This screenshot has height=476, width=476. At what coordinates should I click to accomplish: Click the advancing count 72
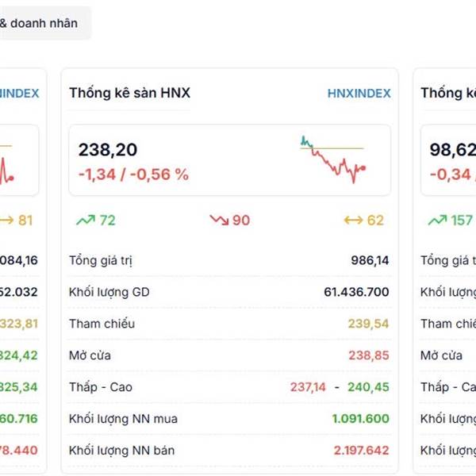(107, 220)
